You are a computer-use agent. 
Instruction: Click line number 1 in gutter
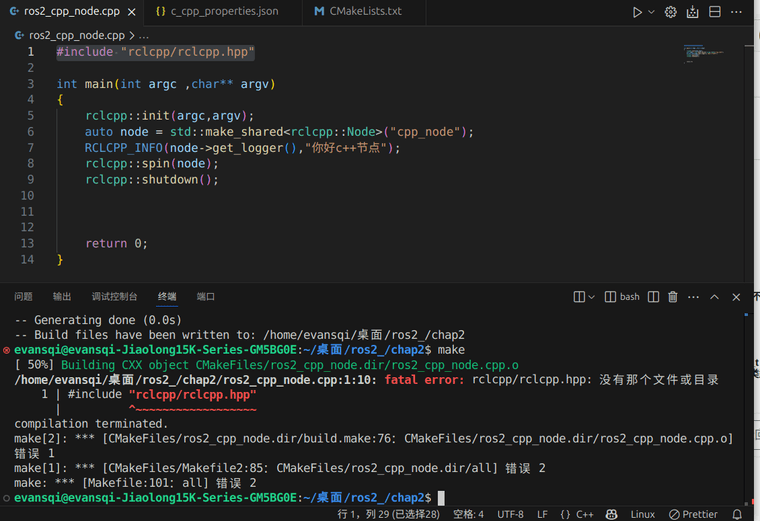(x=31, y=52)
